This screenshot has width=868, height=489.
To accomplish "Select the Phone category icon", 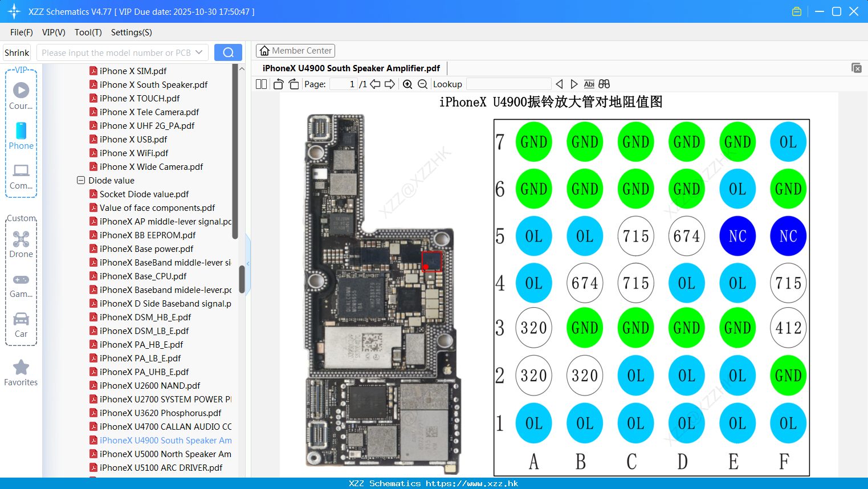I will click(x=21, y=136).
